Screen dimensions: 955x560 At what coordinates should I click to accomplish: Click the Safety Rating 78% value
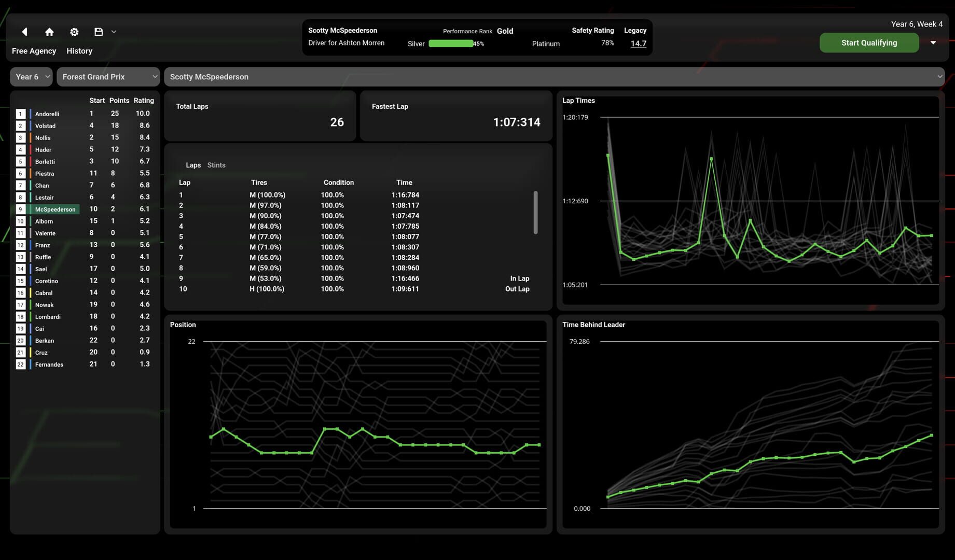point(607,43)
